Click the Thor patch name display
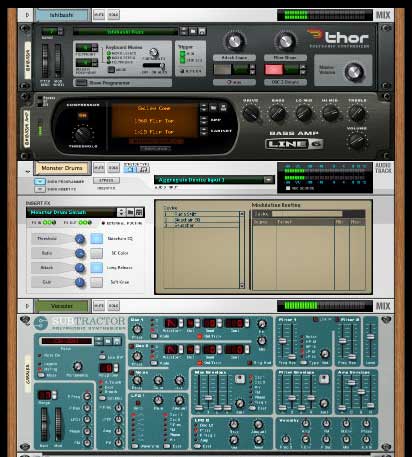The height and width of the screenshot is (457, 412). (x=126, y=32)
